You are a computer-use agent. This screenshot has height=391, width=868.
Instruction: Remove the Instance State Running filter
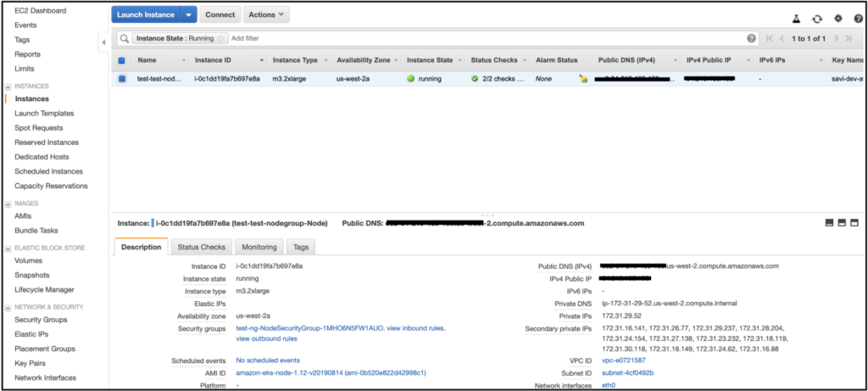(220, 38)
